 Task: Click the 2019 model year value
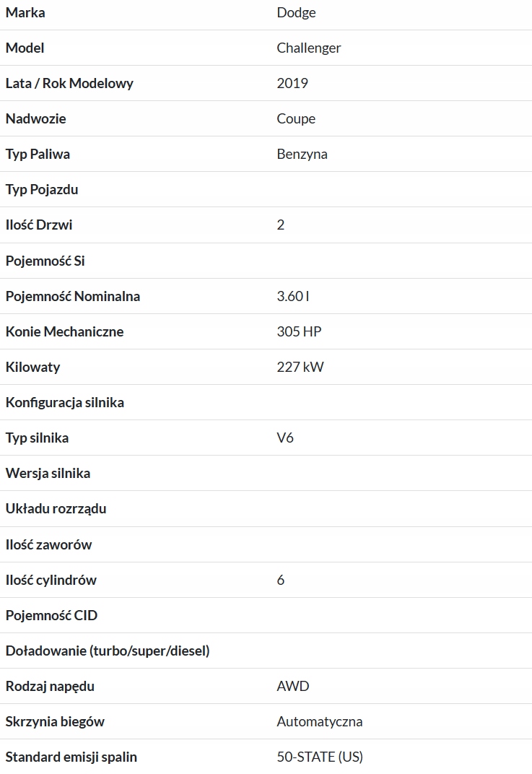[x=292, y=83]
